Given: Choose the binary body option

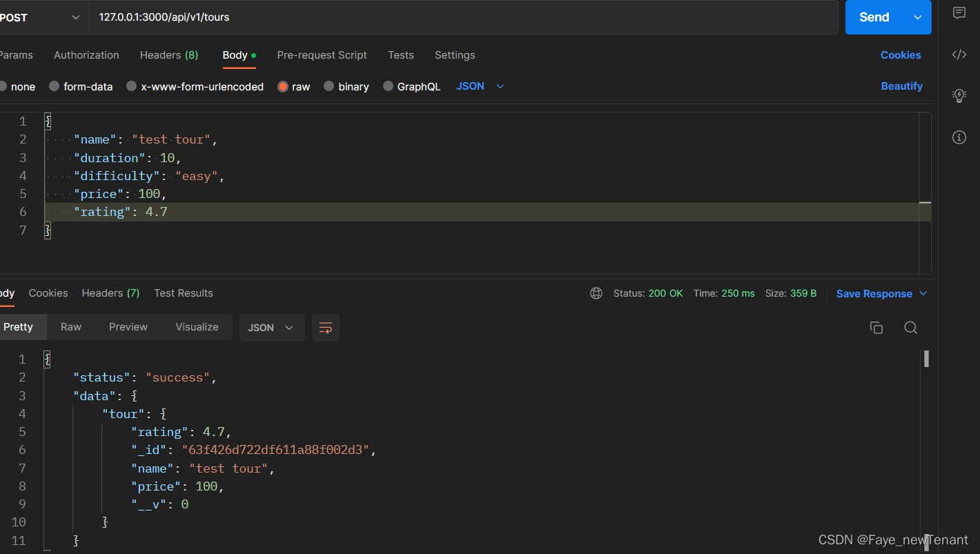Looking at the screenshot, I should pos(346,86).
